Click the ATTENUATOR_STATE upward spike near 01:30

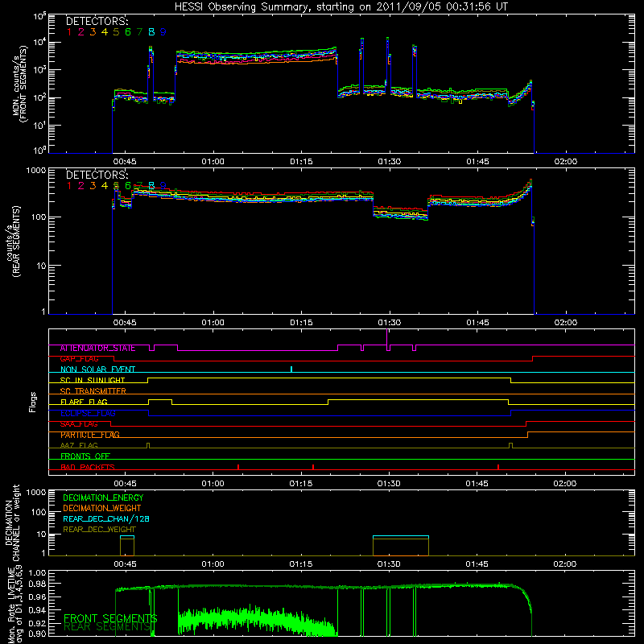[x=387, y=336]
